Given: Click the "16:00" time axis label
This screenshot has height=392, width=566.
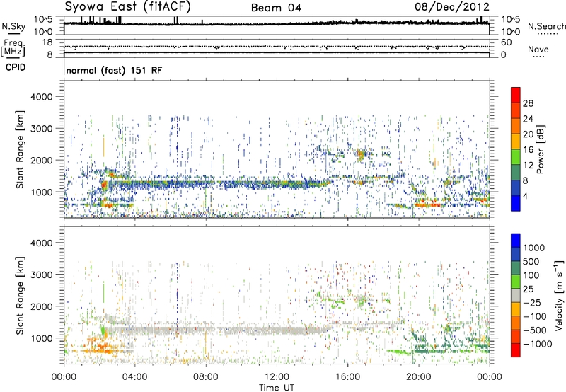Looking at the screenshot, I should [x=347, y=377].
